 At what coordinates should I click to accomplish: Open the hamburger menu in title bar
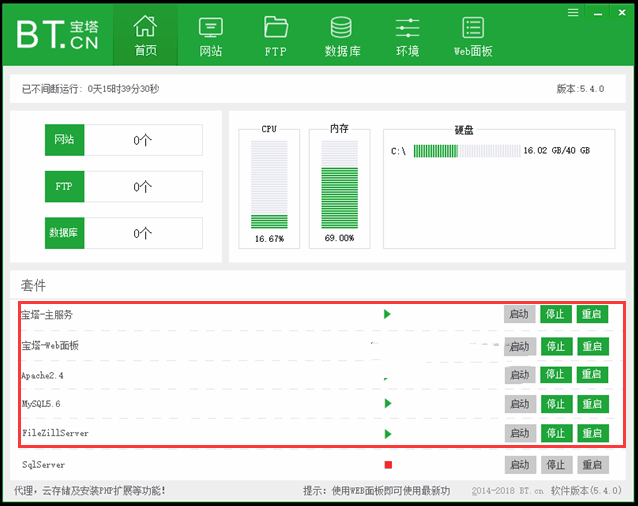tap(573, 12)
